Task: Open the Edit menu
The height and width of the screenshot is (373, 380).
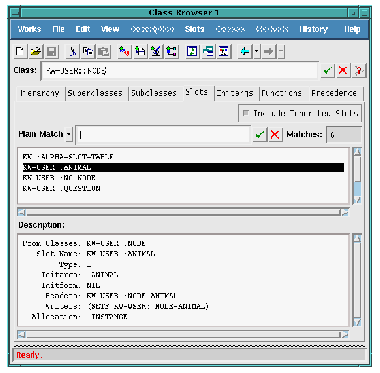Action: click(83, 29)
